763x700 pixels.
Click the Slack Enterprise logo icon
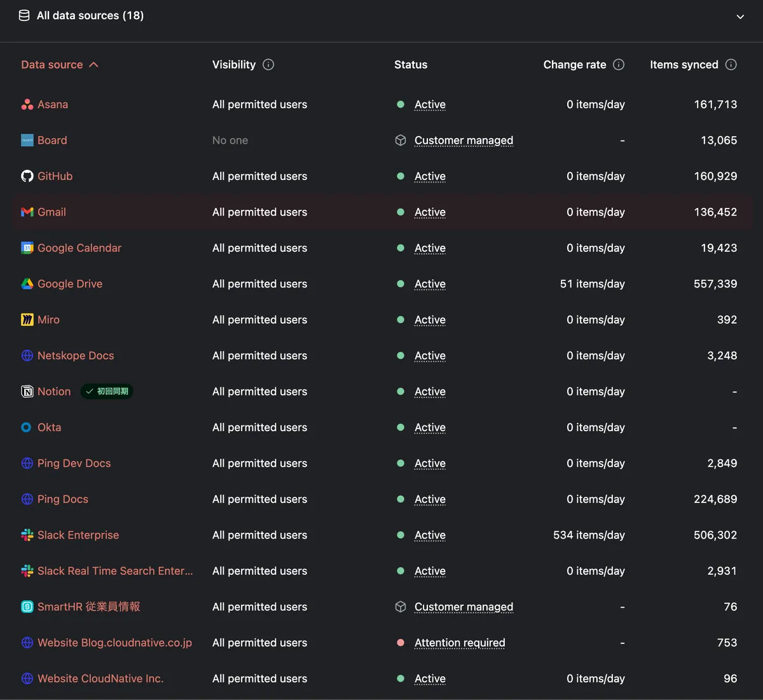pyautogui.click(x=27, y=535)
